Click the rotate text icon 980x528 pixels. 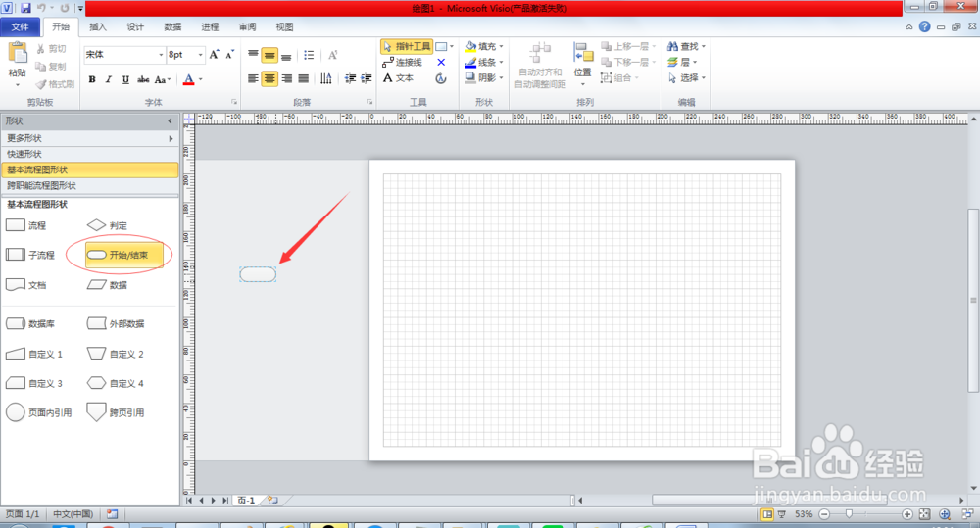pos(332,55)
